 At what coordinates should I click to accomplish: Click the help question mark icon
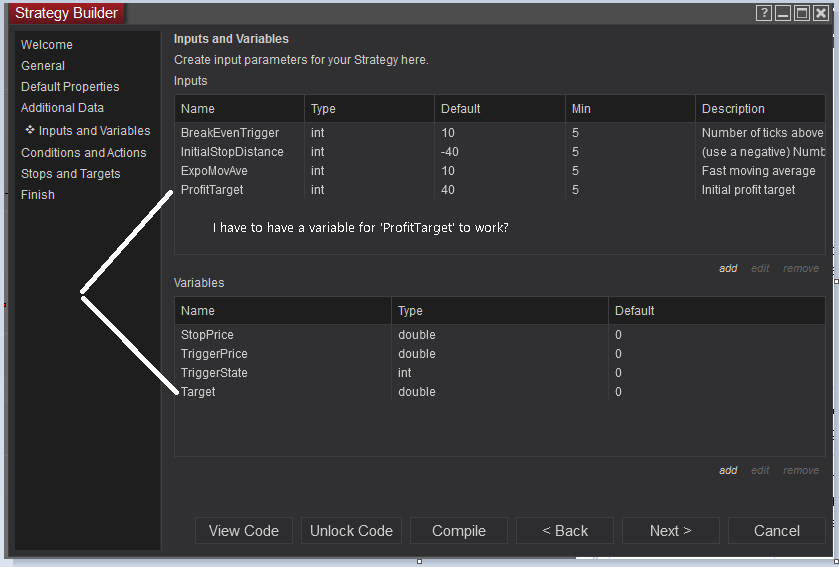[x=765, y=13]
